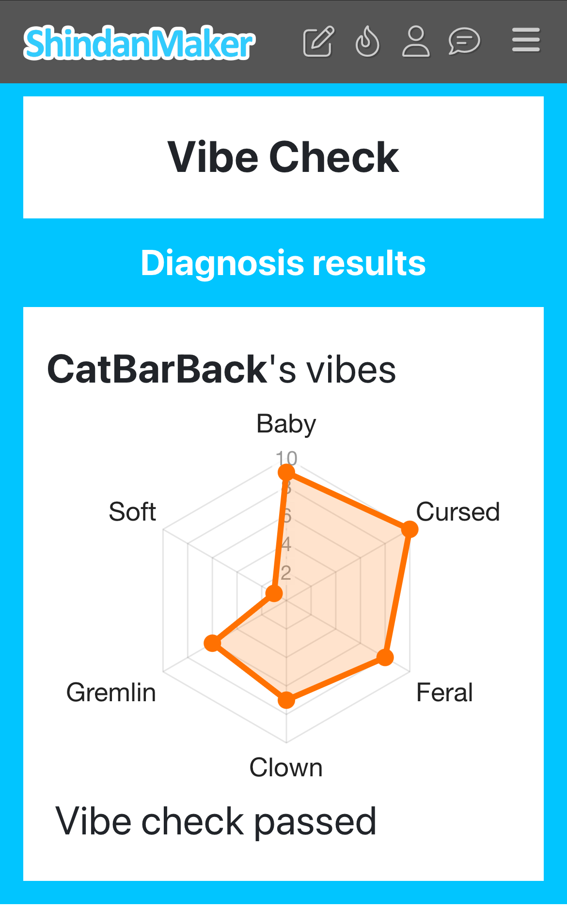Open the hot trending flame icon
The height and width of the screenshot is (924, 567).
[x=367, y=42]
